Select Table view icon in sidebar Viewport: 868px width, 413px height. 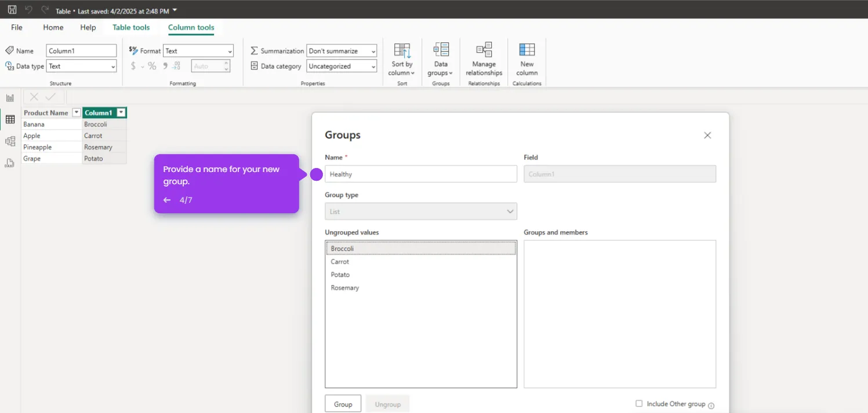[x=10, y=119]
